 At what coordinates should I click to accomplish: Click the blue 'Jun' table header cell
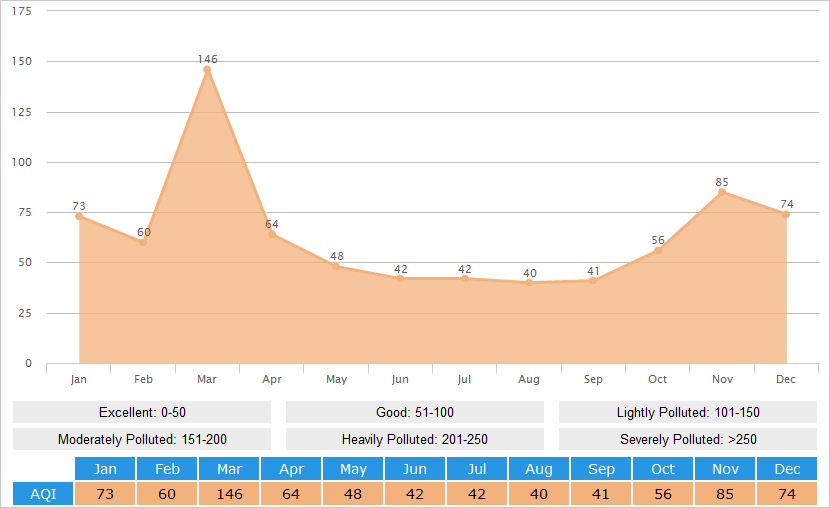click(415, 469)
